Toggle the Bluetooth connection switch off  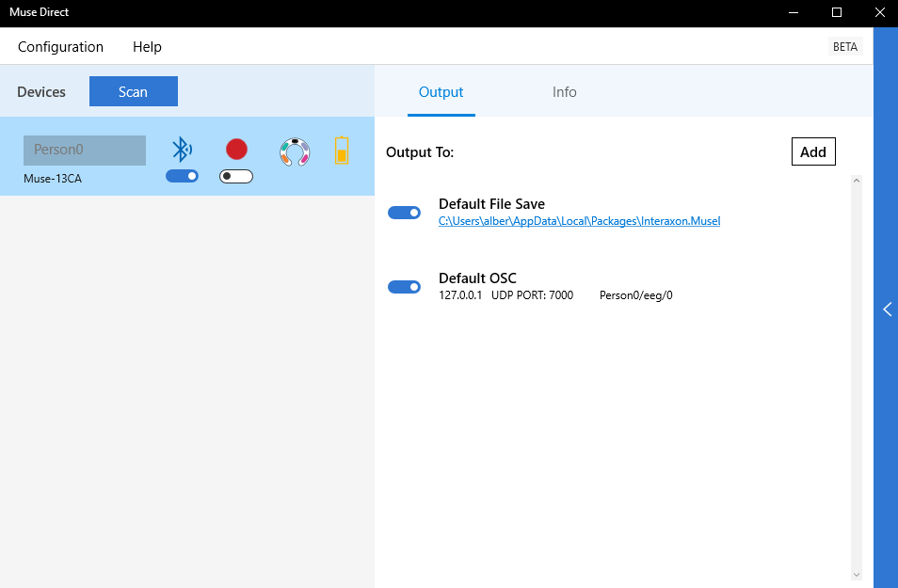click(182, 176)
